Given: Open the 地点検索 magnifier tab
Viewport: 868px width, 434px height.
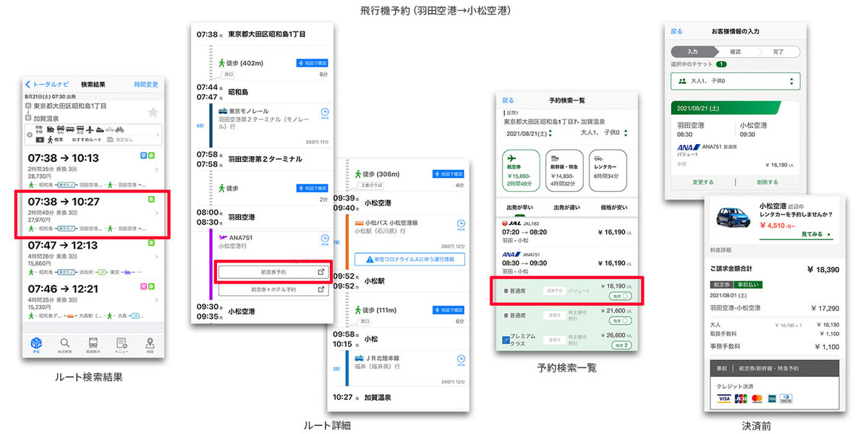Looking at the screenshot, I should 64,345.
